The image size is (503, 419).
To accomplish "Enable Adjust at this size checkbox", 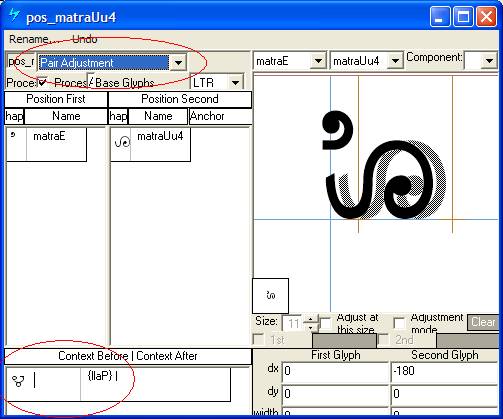I will (x=326, y=323).
